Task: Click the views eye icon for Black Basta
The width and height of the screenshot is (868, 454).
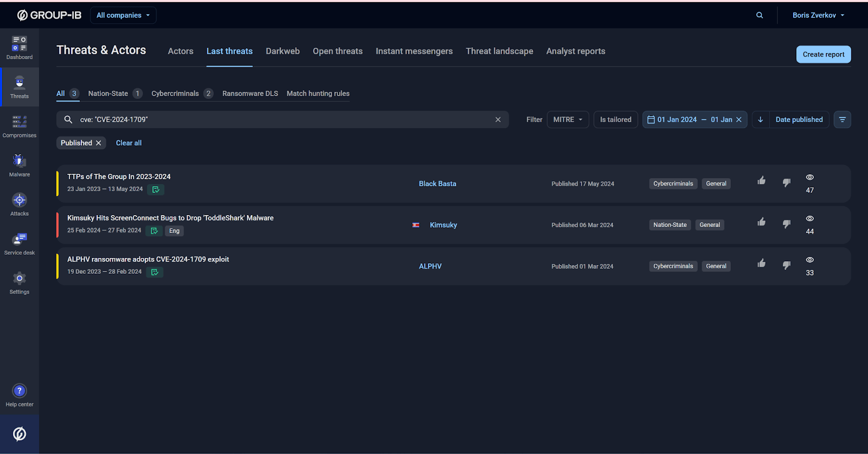Action: (809, 178)
